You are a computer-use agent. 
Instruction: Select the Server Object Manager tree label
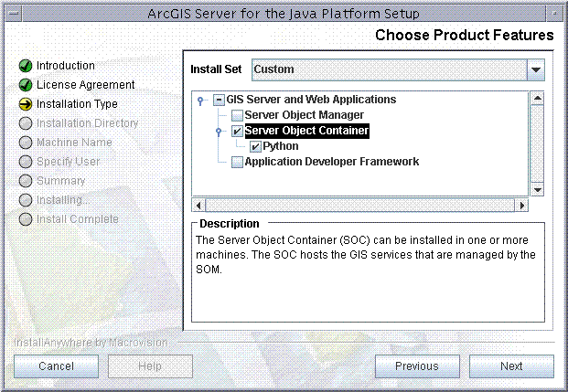[304, 115]
